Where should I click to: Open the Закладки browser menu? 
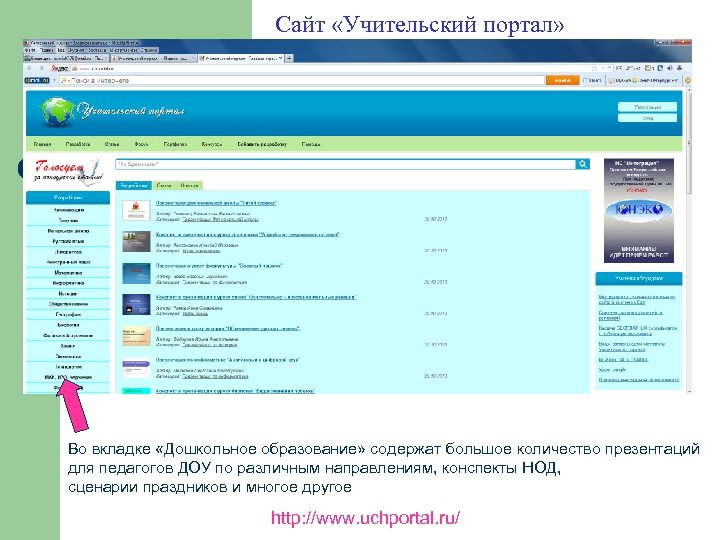point(97,50)
